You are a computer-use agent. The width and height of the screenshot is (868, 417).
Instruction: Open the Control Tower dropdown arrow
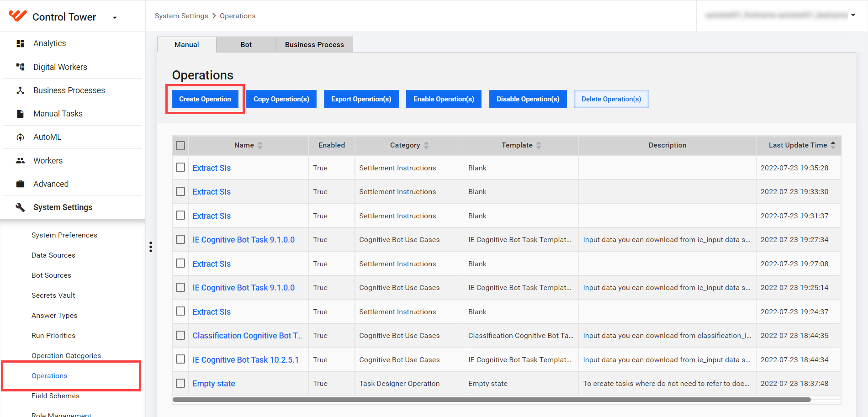tap(115, 18)
